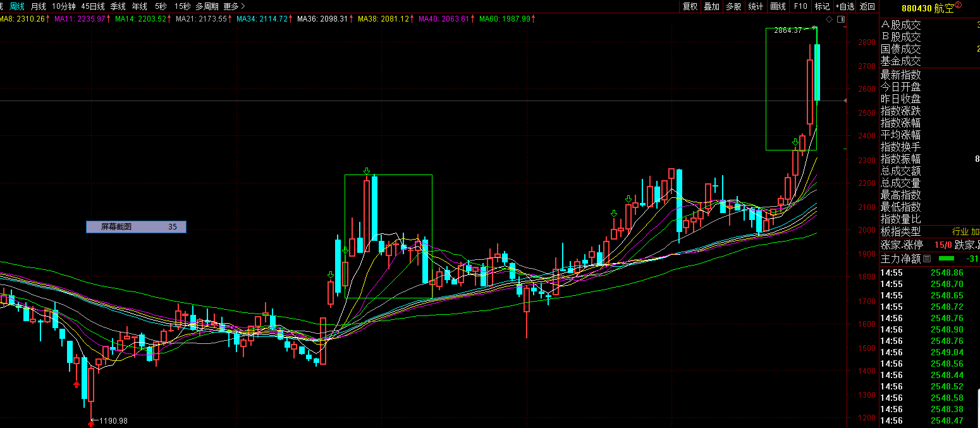Click the 叠加 overlay button

711,6
